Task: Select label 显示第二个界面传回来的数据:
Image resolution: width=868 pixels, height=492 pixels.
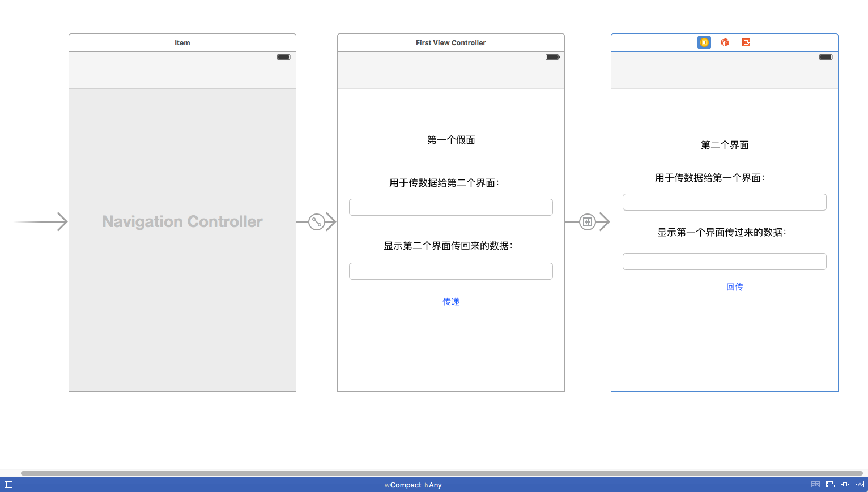Action: (448, 246)
